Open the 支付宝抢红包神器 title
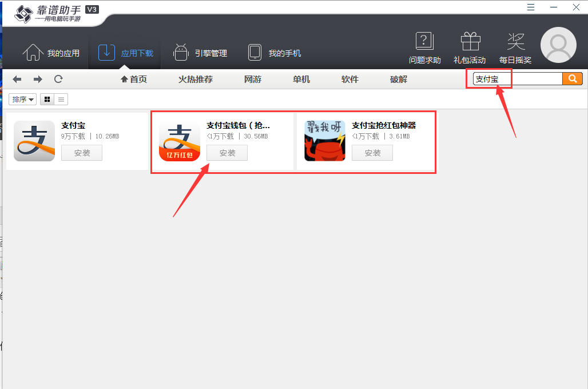The width and height of the screenshot is (588, 389). [384, 125]
